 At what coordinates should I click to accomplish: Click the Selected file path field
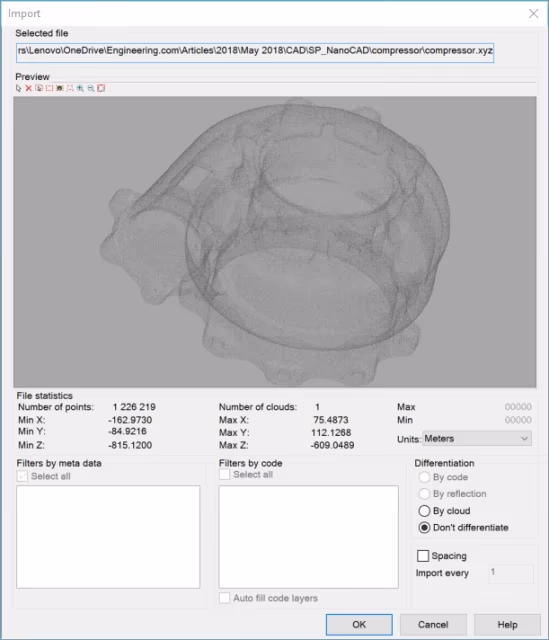(255, 53)
